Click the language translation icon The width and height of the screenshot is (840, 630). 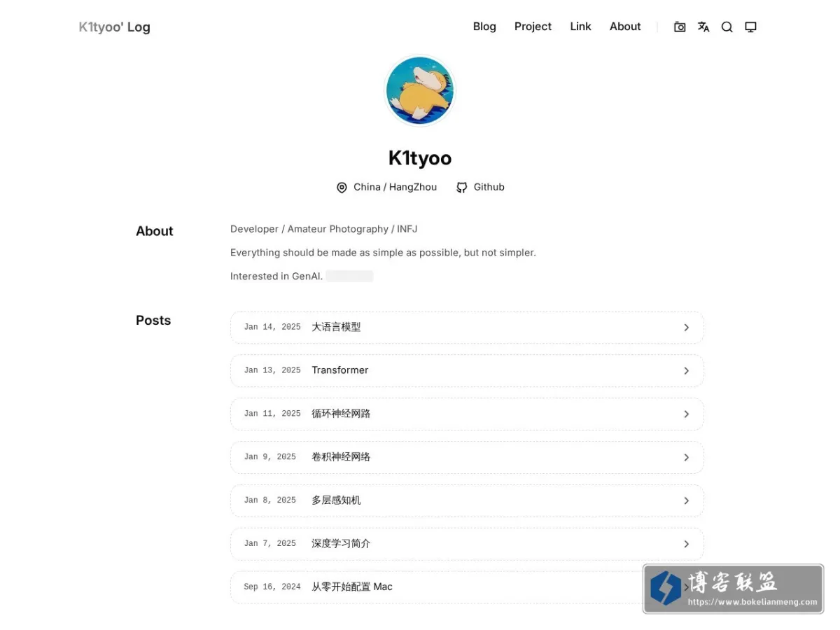click(x=703, y=27)
